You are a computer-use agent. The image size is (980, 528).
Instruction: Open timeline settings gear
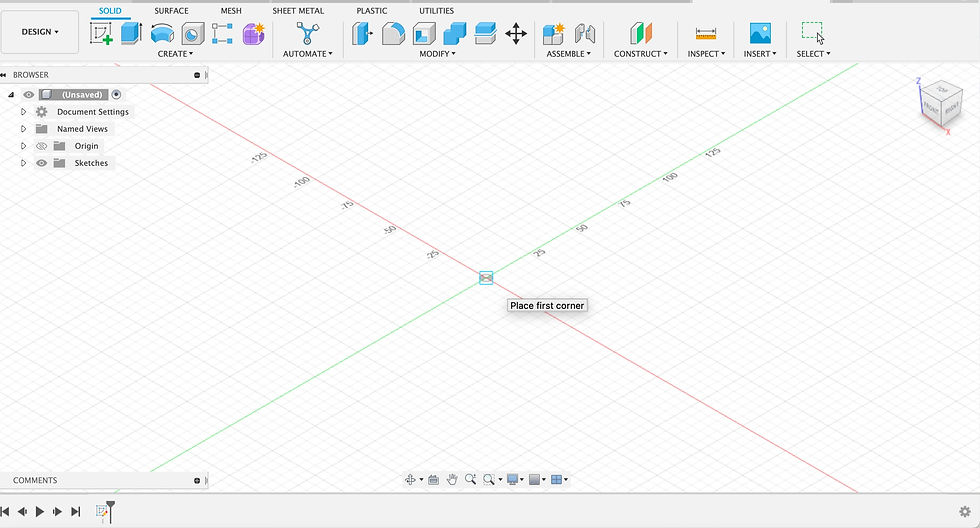[x=964, y=512]
